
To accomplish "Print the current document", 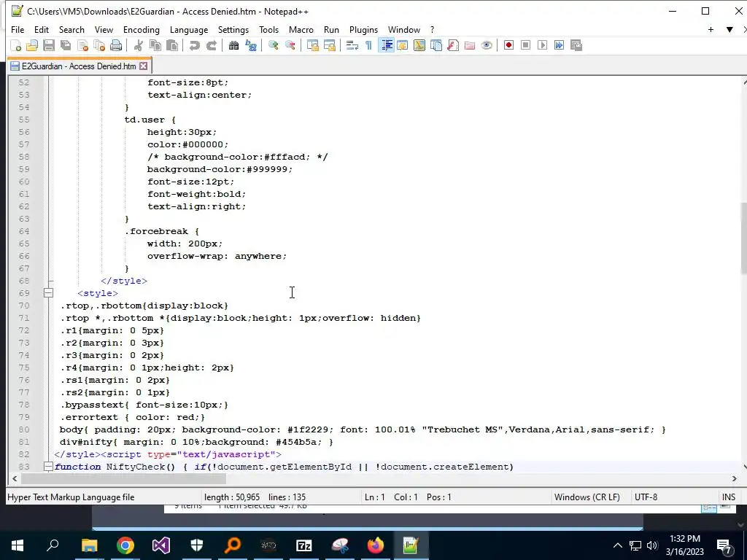I will pos(116,45).
